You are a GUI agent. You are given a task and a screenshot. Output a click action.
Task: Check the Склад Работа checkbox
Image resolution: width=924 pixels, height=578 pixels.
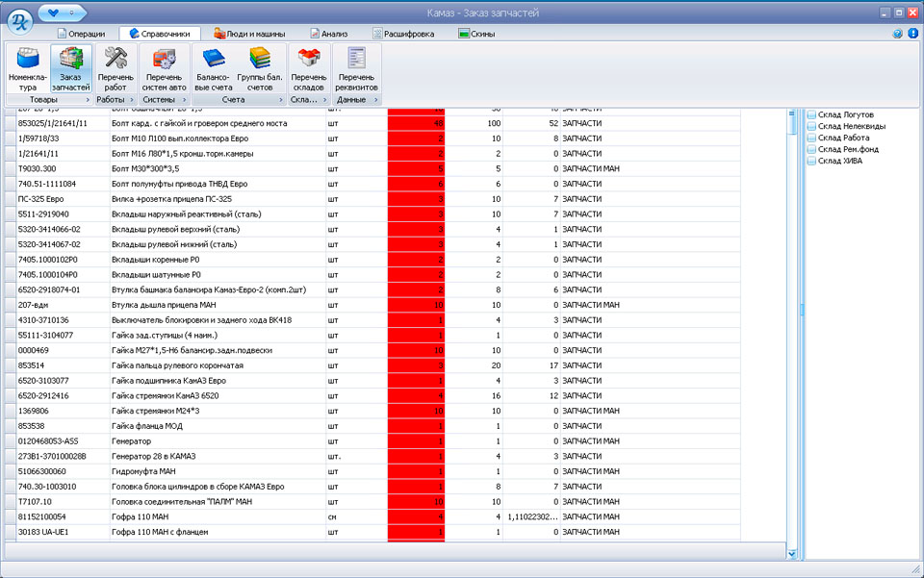811,138
